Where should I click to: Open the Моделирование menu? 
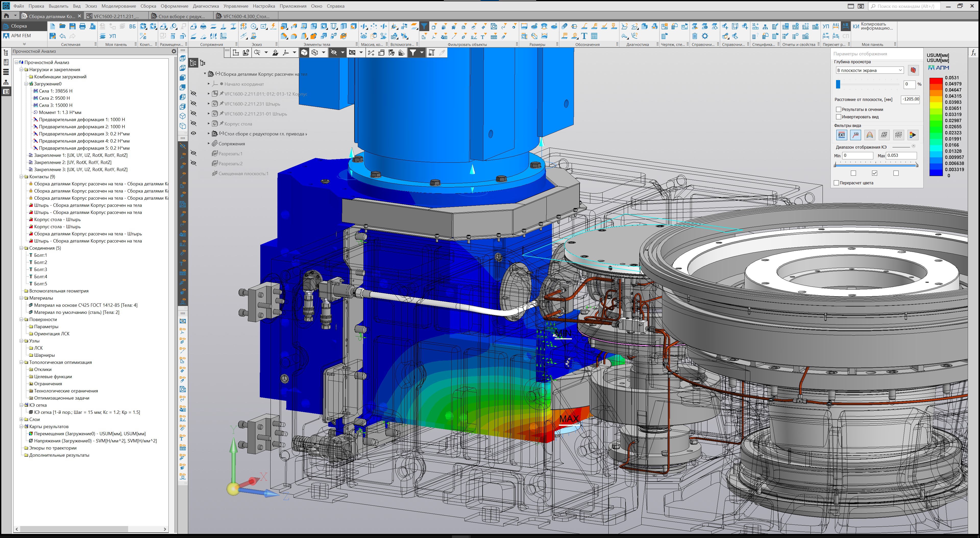118,6
